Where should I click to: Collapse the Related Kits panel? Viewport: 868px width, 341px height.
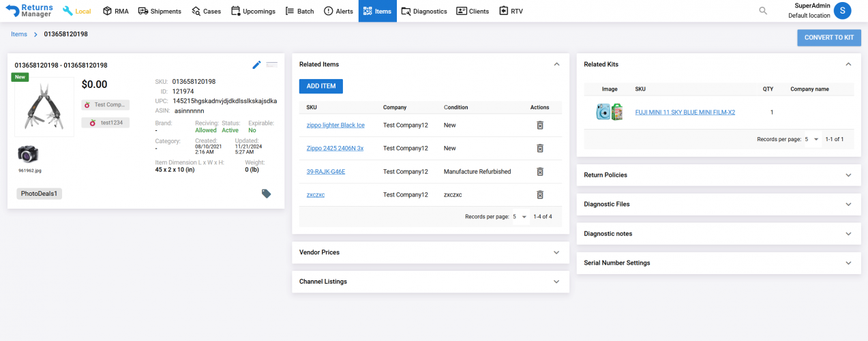(848, 64)
